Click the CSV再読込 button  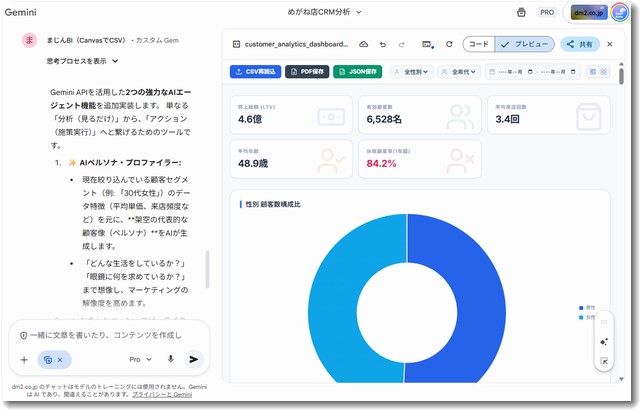pyautogui.click(x=256, y=72)
